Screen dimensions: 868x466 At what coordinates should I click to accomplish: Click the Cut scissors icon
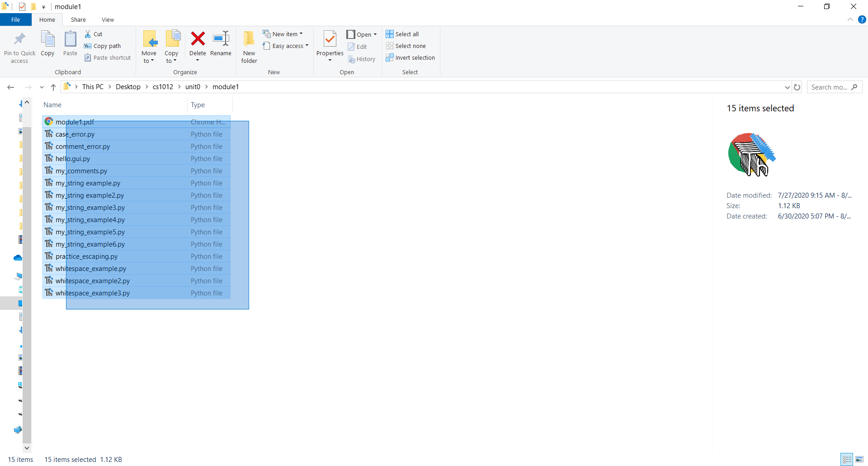click(x=88, y=34)
